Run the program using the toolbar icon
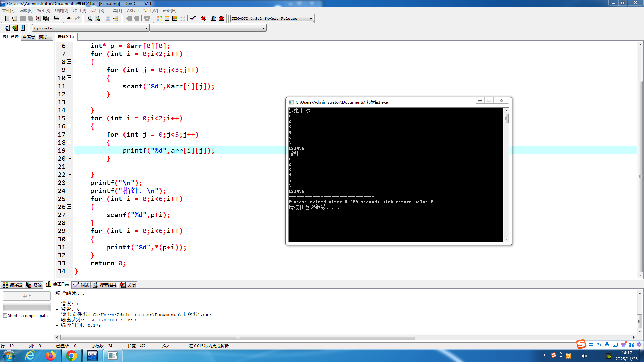Screen dimensions: 644x362 tap(167, 18)
